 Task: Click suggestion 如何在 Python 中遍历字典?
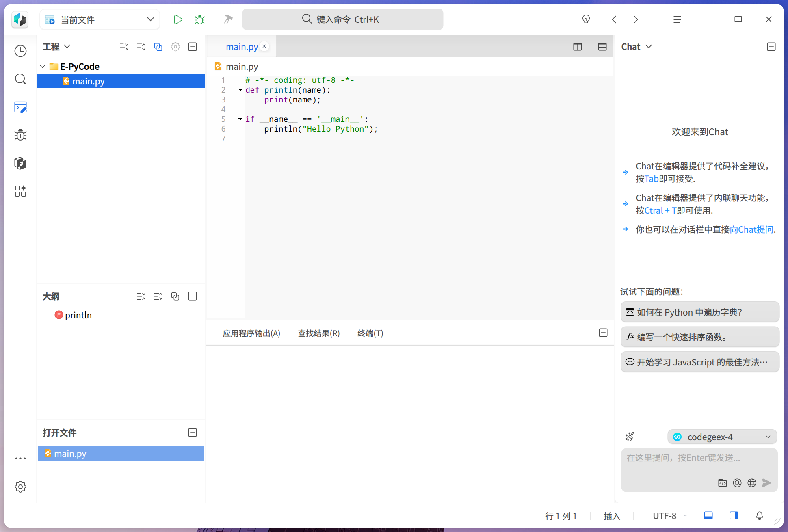[x=700, y=312]
